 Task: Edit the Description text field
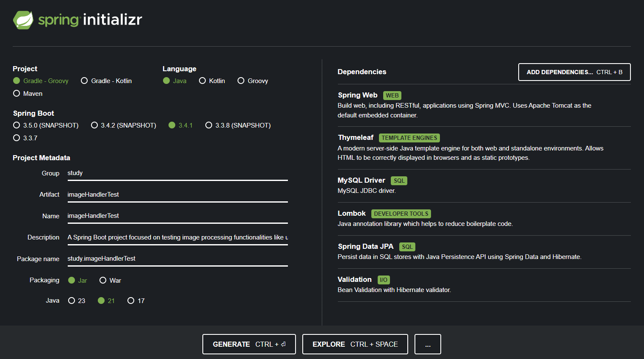(177, 237)
